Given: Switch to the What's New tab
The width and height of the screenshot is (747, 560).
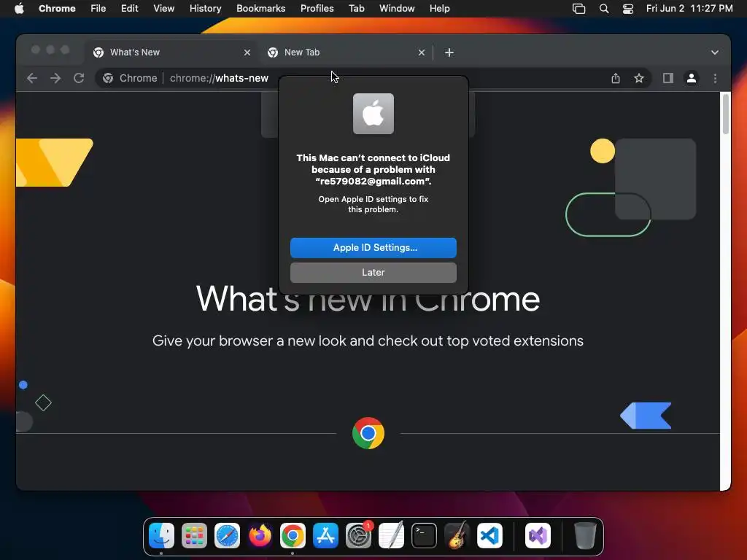Looking at the screenshot, I should [172, 52].
